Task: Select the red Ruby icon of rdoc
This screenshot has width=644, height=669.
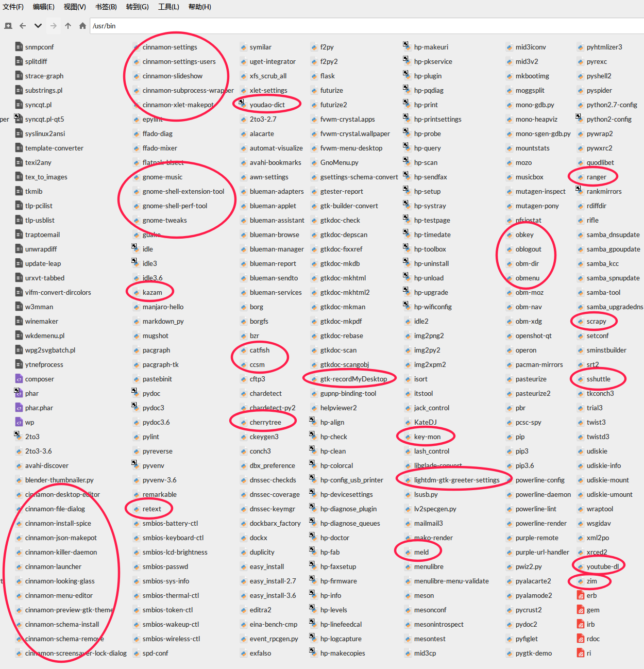Action: (x=581, y=639)
